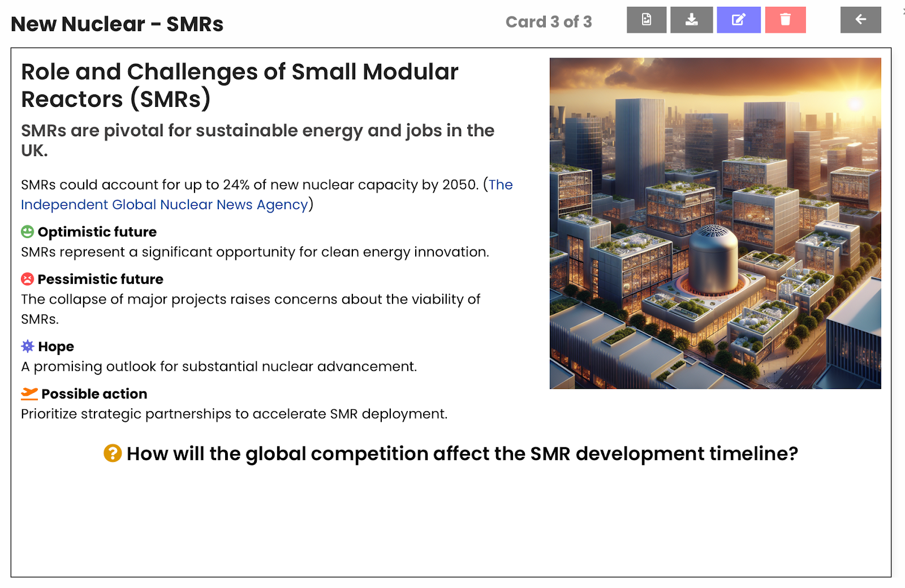
Task: Click the 'promising outlook for substantial nuclear advancement' text
Action: click(219, 367)
